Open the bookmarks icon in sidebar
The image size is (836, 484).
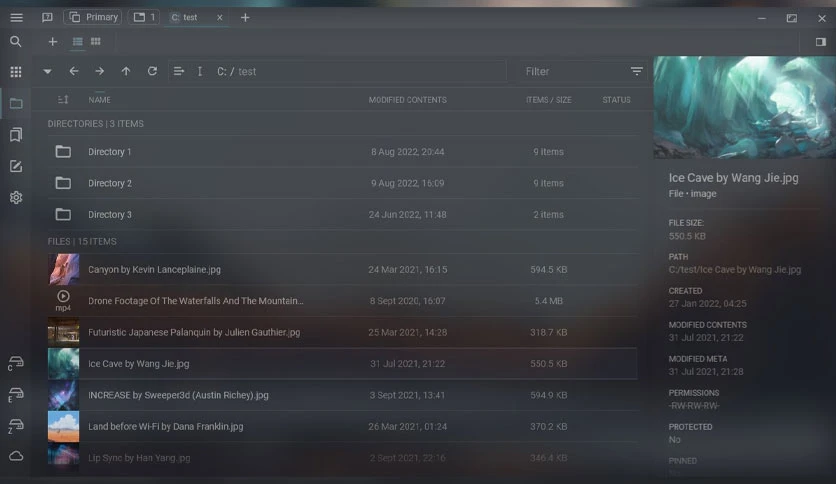click(16, 135)
